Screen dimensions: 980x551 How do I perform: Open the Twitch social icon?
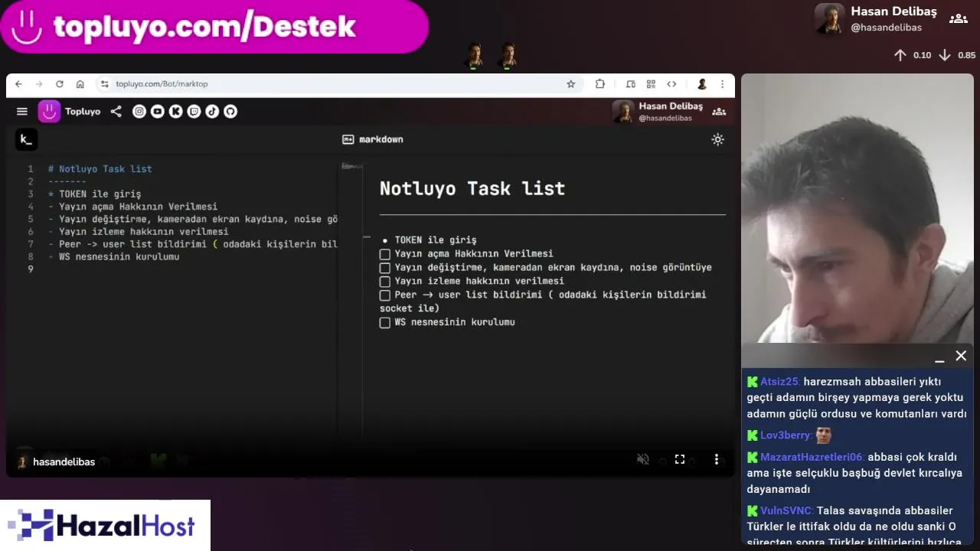(x=194, y=112)
